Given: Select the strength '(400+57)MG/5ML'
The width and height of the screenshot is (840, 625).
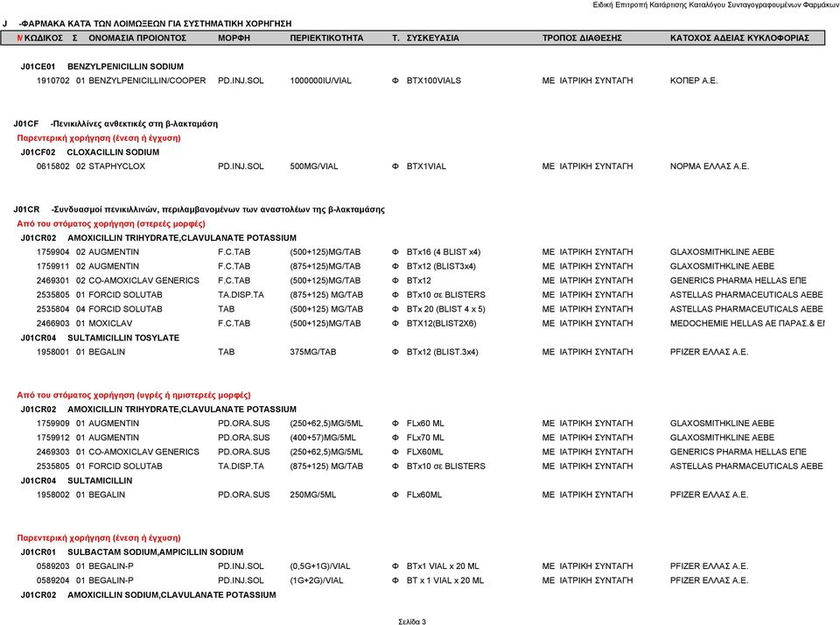Looking at the screenshot, I should click(323, 438).
